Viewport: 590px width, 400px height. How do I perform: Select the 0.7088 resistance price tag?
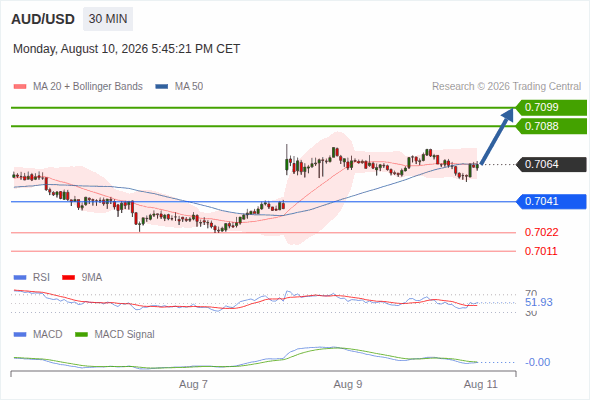(x=551, y=126)
